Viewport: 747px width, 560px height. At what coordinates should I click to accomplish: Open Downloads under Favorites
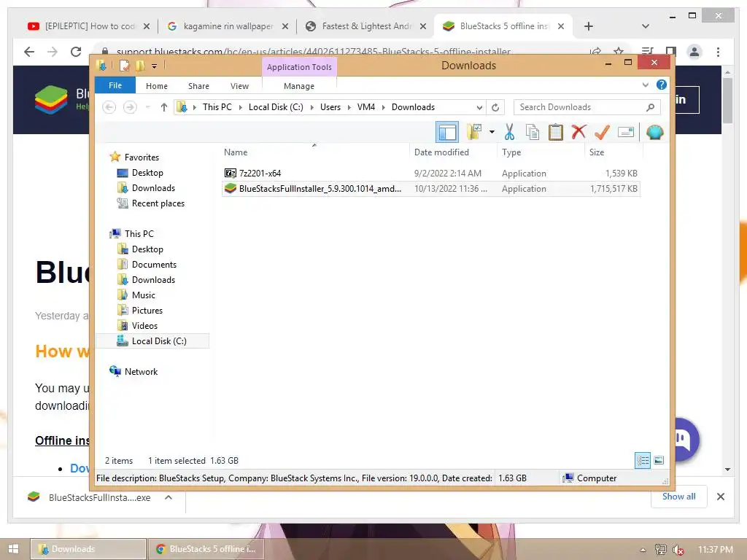(x=146, y=188)
